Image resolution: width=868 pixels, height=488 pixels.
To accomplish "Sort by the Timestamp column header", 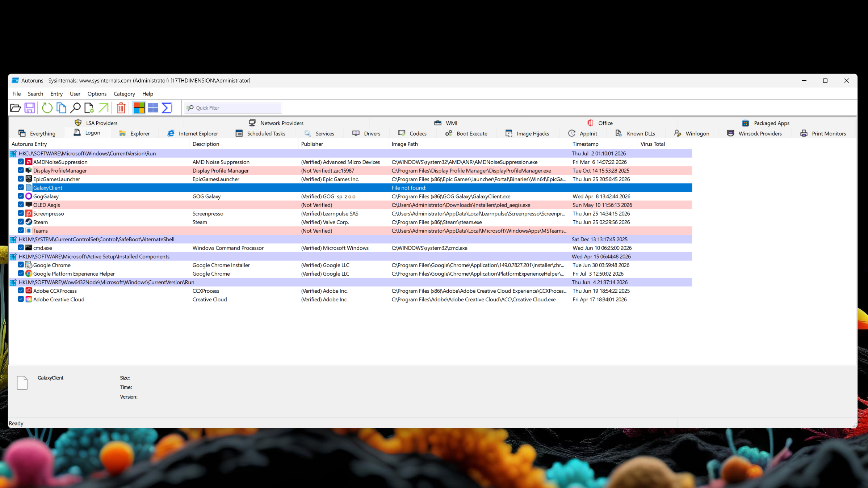I will tap(603, 144).
